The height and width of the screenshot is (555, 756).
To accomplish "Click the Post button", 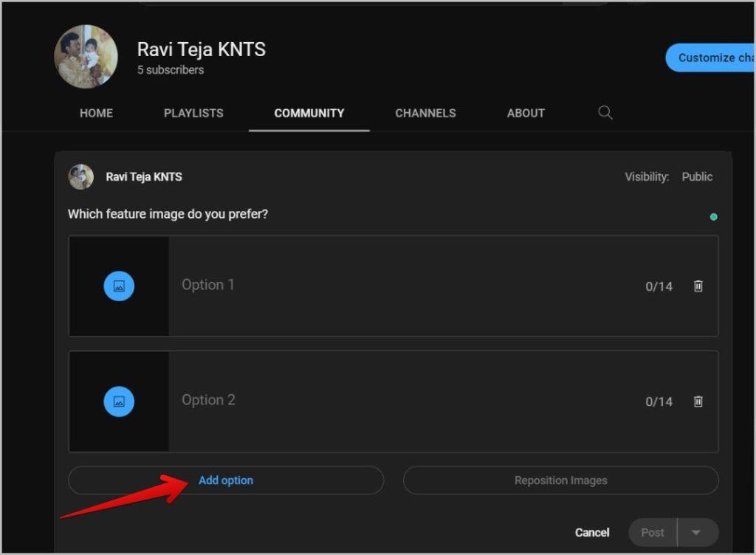I will pos(653,532).
